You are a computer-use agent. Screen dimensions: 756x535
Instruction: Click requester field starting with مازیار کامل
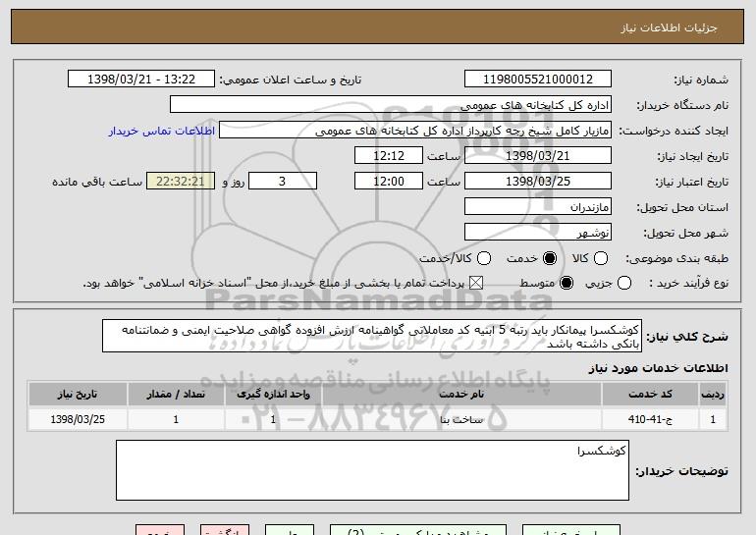pyautogui.click(x=415, y=131)
